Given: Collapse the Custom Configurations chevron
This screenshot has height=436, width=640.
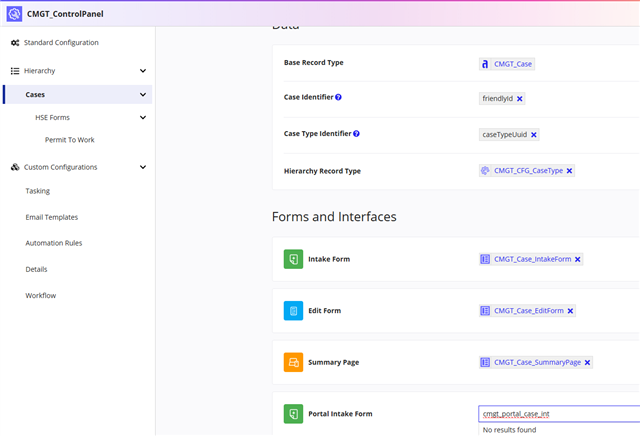Looking at the screenshot, I should (143, 167).
